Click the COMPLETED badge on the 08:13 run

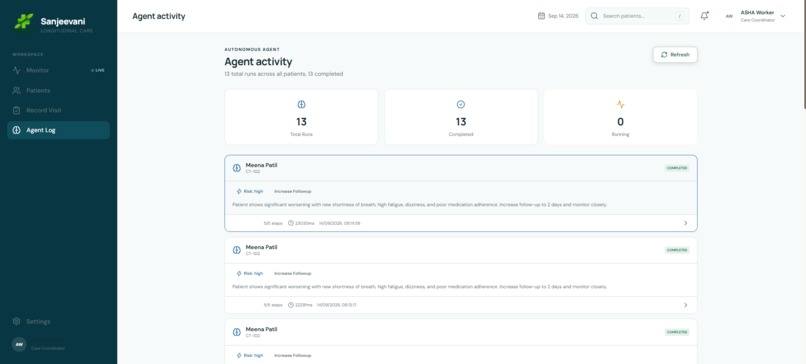677,250
